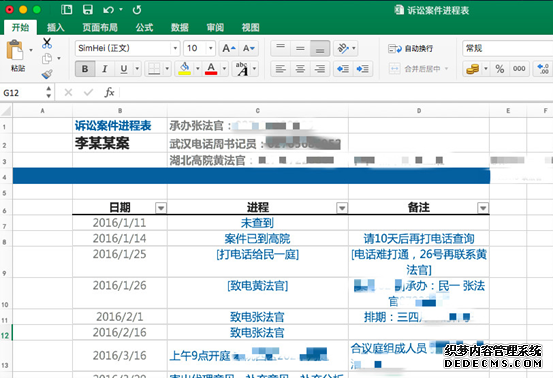Decrease font size with A▼ icon

[x=249, y=48]
